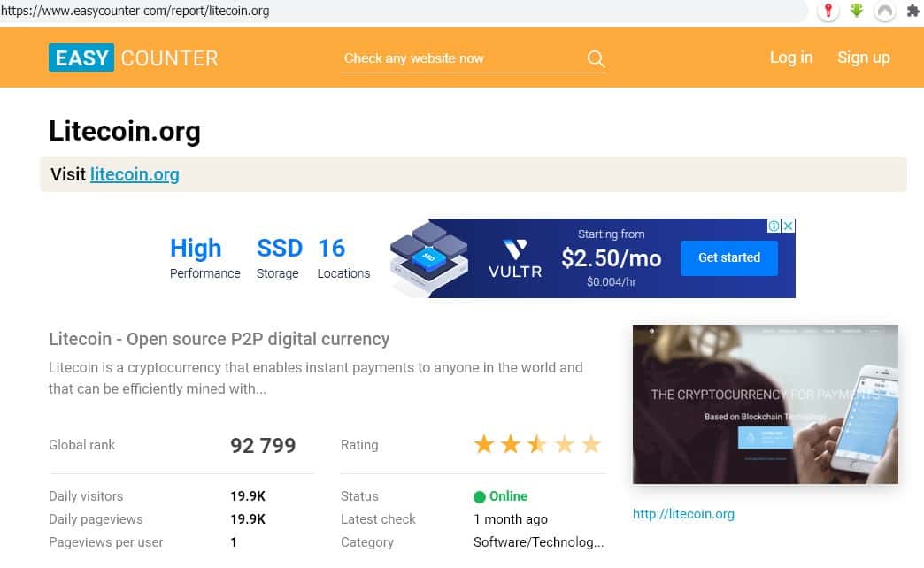This screenshot has width=924, height=568.
Task: Close the Vultr ad
Action: (x=788, y=226)
